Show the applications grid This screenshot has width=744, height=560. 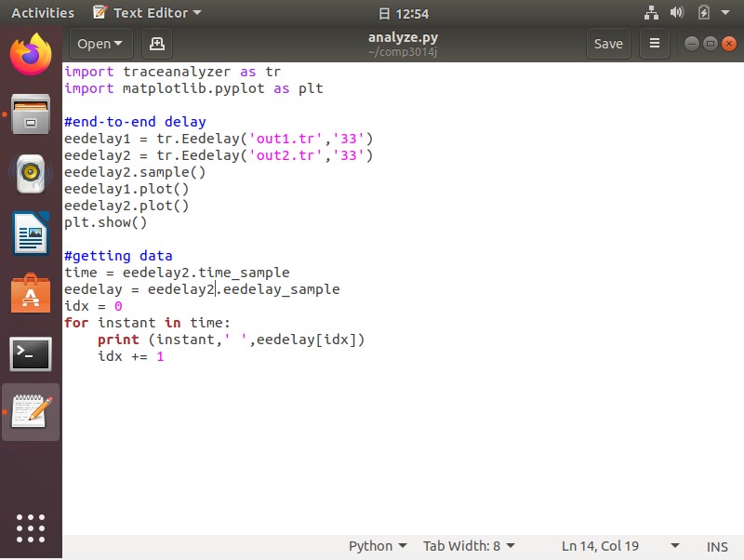point(31,527)
